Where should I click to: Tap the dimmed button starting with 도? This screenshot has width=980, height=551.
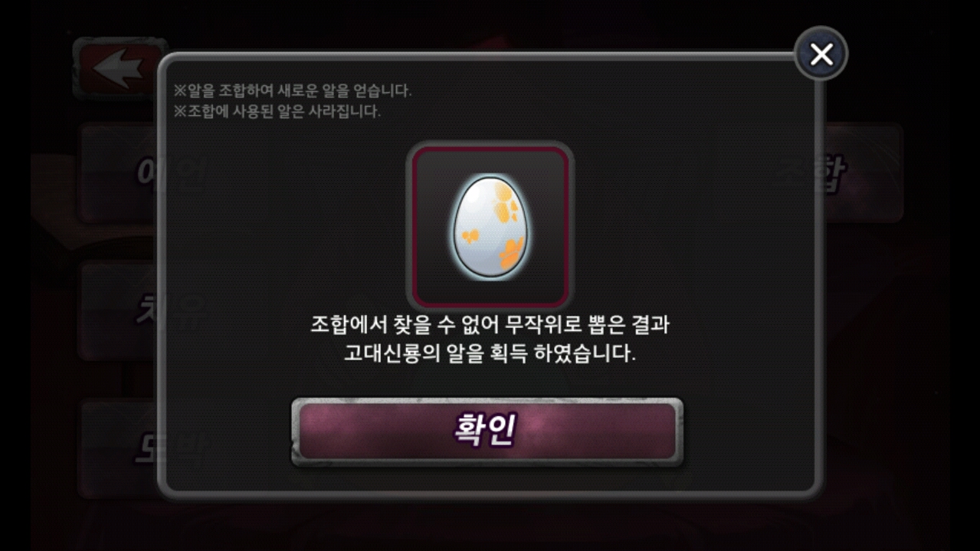pos(120,448)
